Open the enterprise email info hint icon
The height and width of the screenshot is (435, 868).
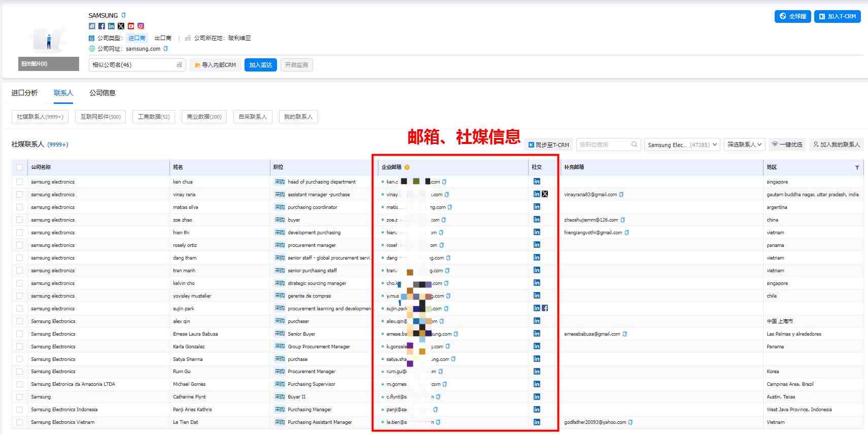click(x=407, y=167)
